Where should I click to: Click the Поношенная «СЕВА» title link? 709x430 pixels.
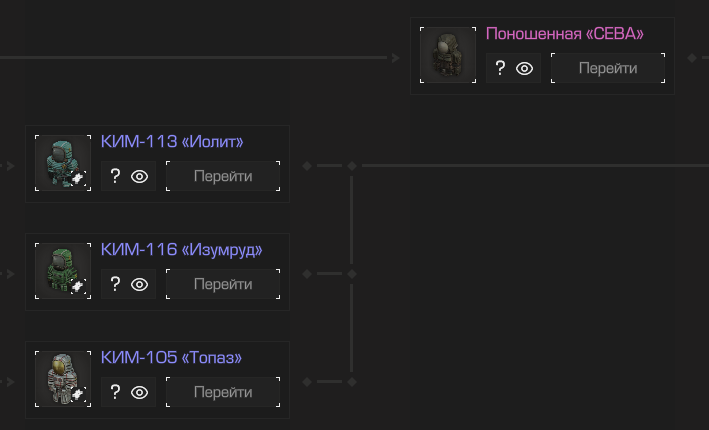pos(564,34)
